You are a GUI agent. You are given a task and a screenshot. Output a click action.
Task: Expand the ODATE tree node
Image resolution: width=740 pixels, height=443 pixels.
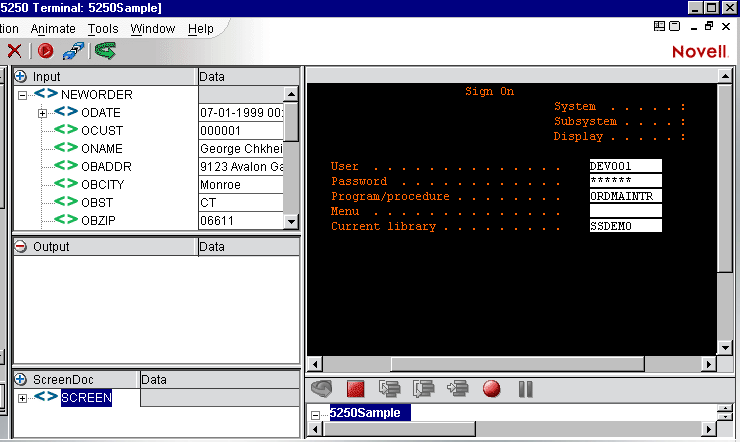42,113
